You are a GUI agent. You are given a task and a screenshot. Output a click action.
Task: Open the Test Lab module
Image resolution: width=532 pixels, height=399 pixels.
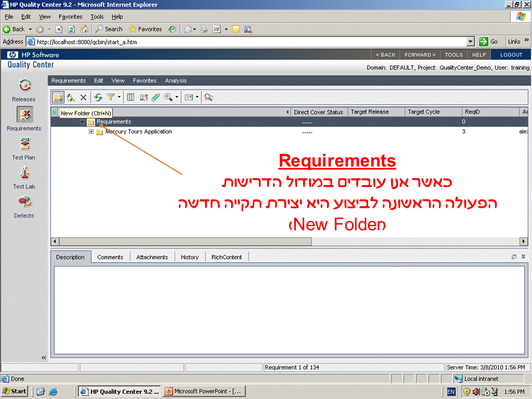click(24, 177)
